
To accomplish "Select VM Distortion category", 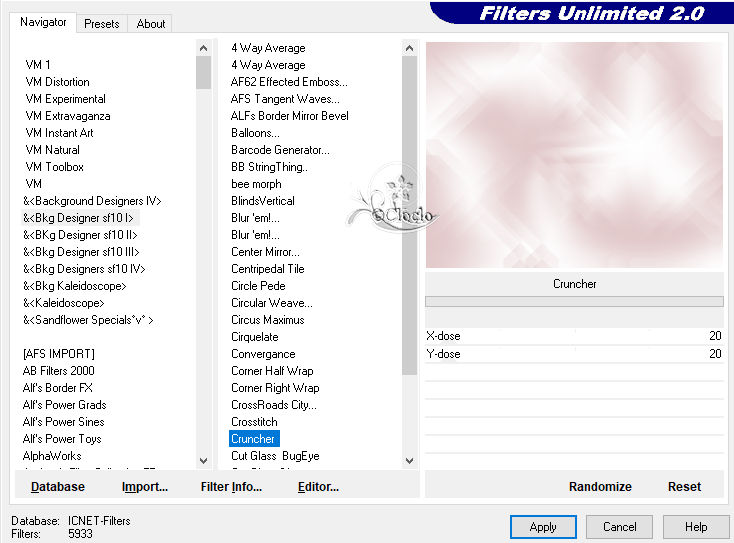I will coord(58,82).
